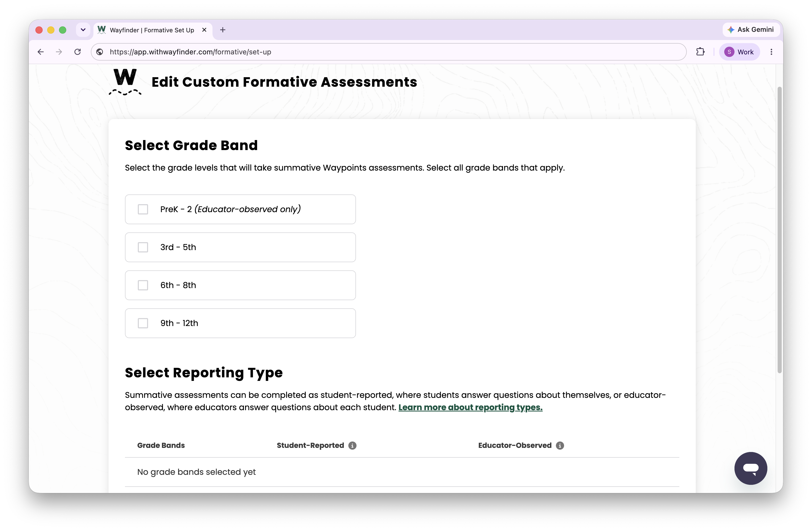The height and width of the screenshot is (531, 812).
Task: Go back to the previous page
Action: click(41, 52)
